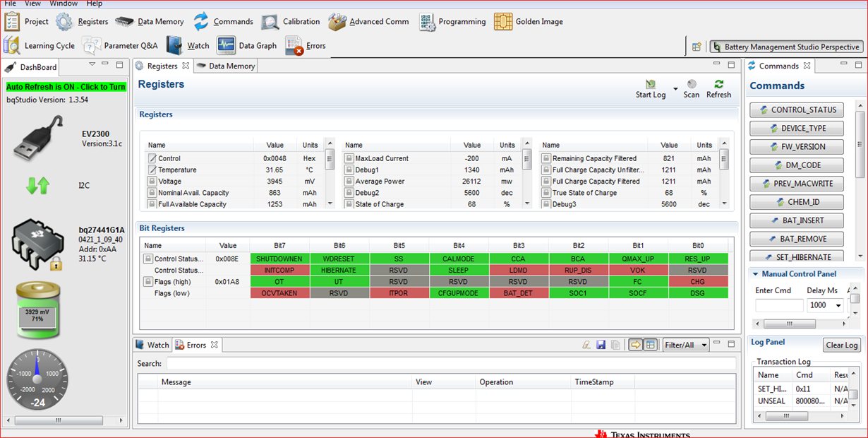Send the BAT_INSERT command
868x438 pixels.
(797, 220)
